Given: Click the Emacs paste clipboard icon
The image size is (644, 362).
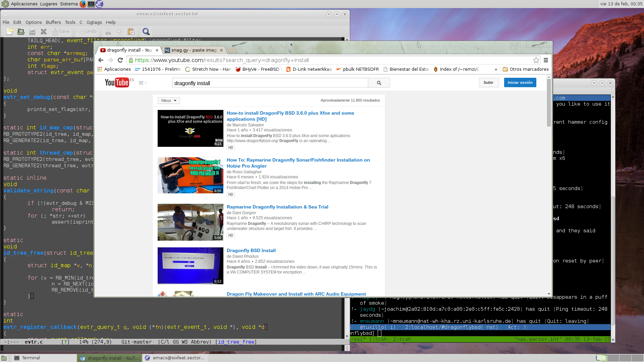Looking at the screenshot, I should 131,32.
